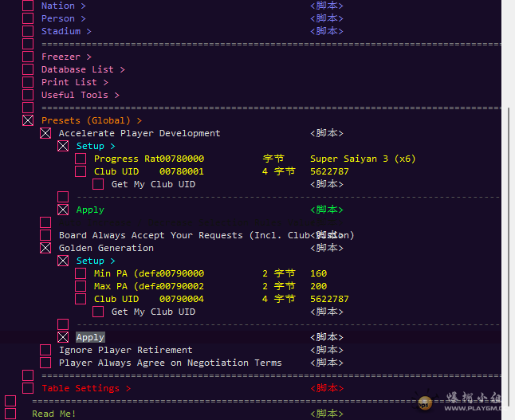Select the Read Me! entry

(x=53, y=414)
